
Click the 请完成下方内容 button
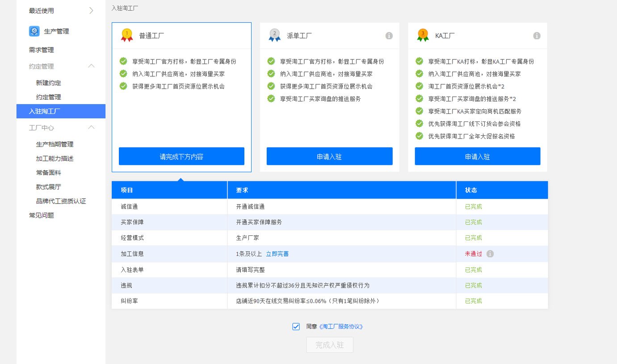181,156
